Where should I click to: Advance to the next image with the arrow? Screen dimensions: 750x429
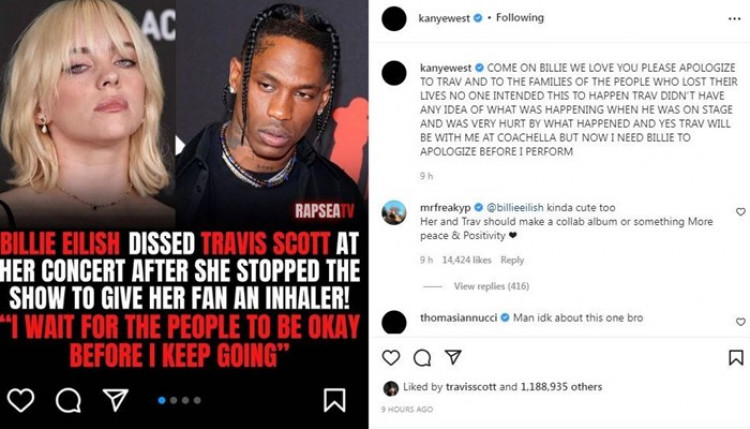180,145
